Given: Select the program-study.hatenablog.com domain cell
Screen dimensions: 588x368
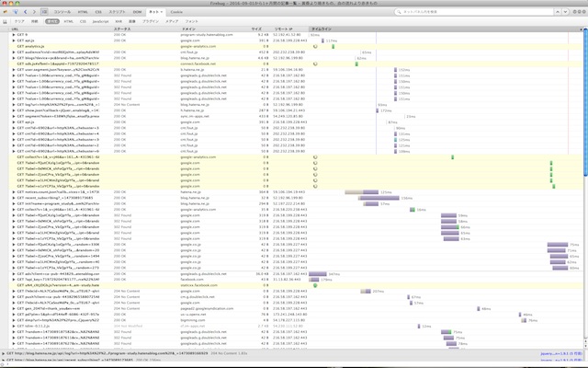Looking at the screenshot, I should pyautogui.click(x=207, y=35).
